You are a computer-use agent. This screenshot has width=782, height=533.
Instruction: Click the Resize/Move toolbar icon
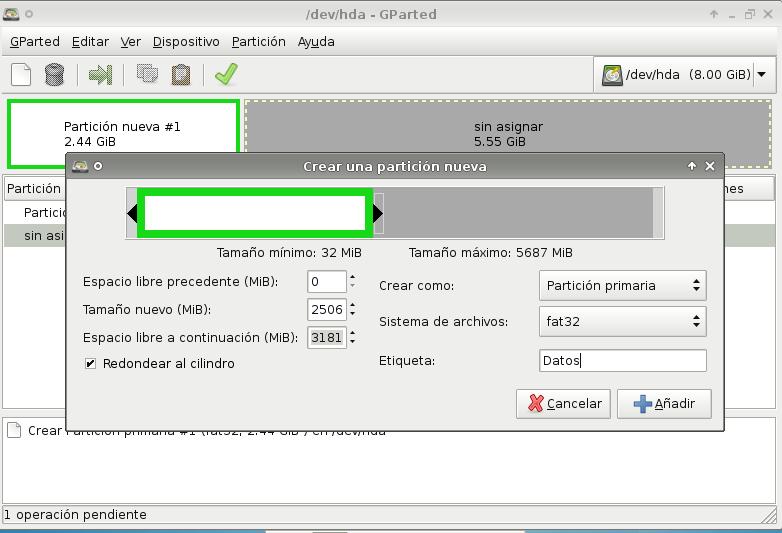100,75
